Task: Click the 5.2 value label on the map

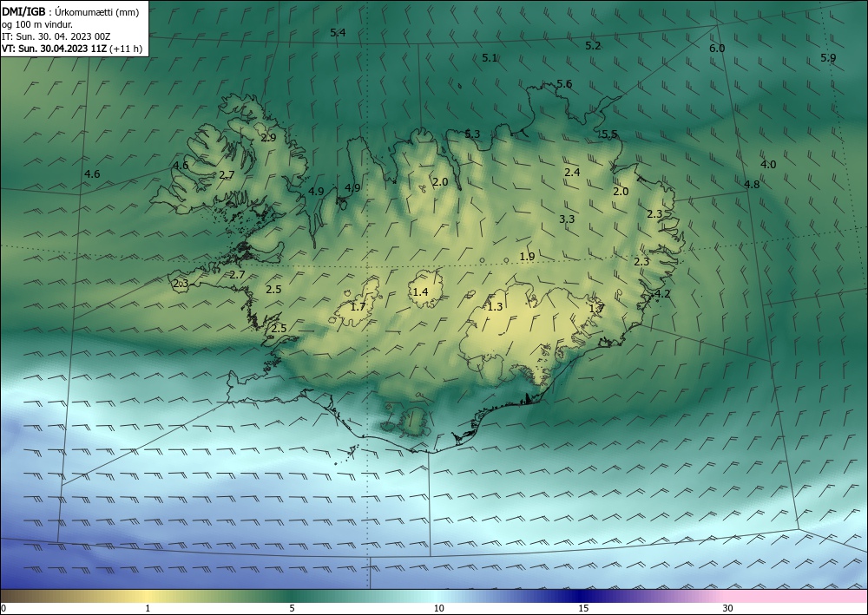Action: pos(593,46)
